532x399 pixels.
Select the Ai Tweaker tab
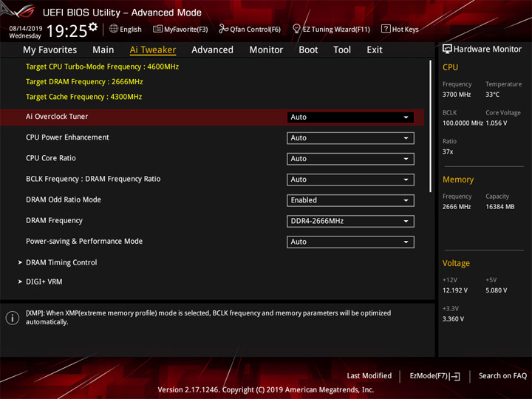tap(153, 50)
